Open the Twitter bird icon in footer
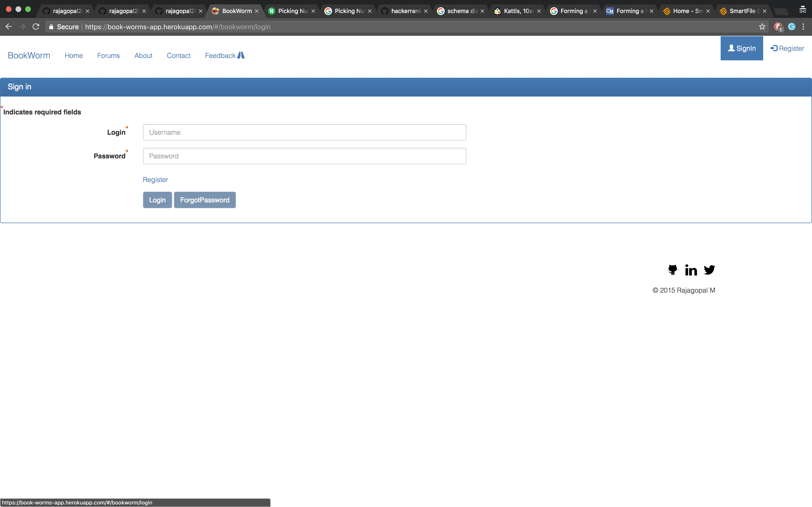Viewport: 812px width, 507px height. (x=709, y=270)
